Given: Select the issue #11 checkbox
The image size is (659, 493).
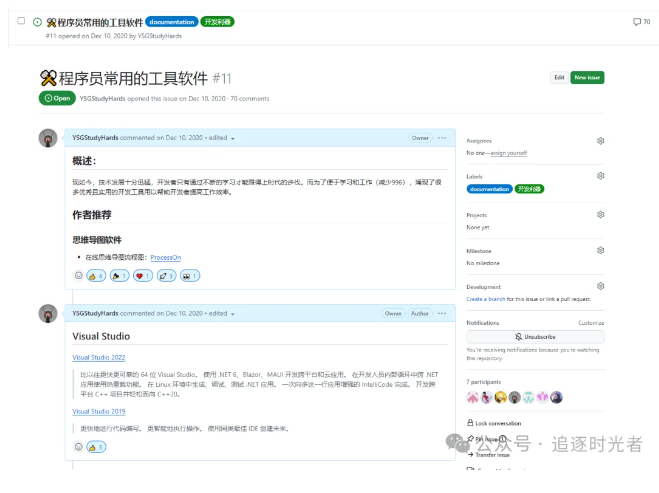Looking at the screenshot, I should click(x=22, y=21).
